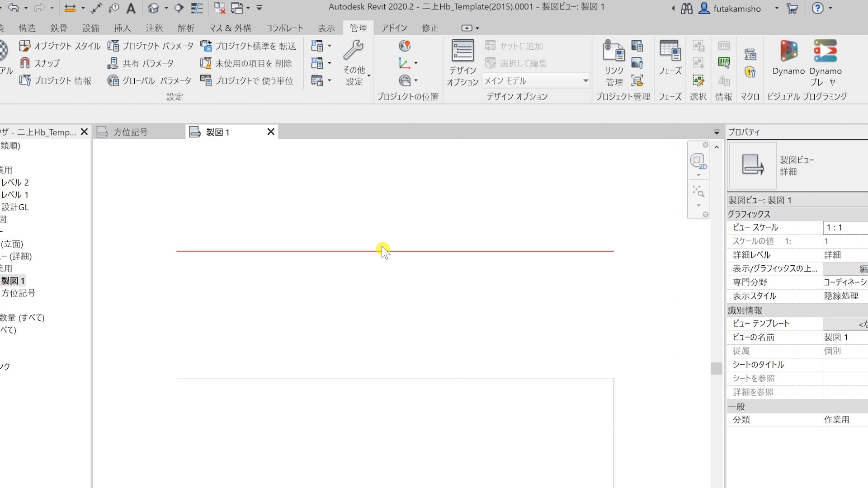Launch the Dynamo visual programming tool
Image resolution: width=868 pixels, height=488 pixels.
pyautogui.click(x=788, y=58)
